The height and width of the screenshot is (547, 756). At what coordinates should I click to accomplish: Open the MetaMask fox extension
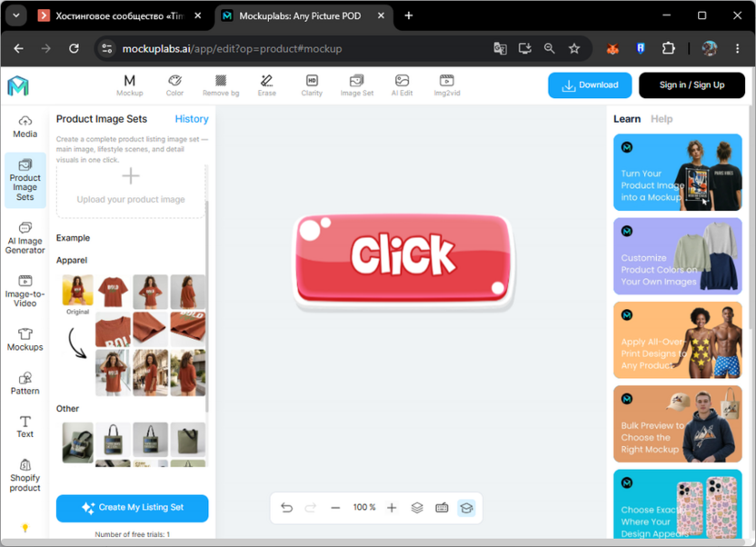(612, 49)
